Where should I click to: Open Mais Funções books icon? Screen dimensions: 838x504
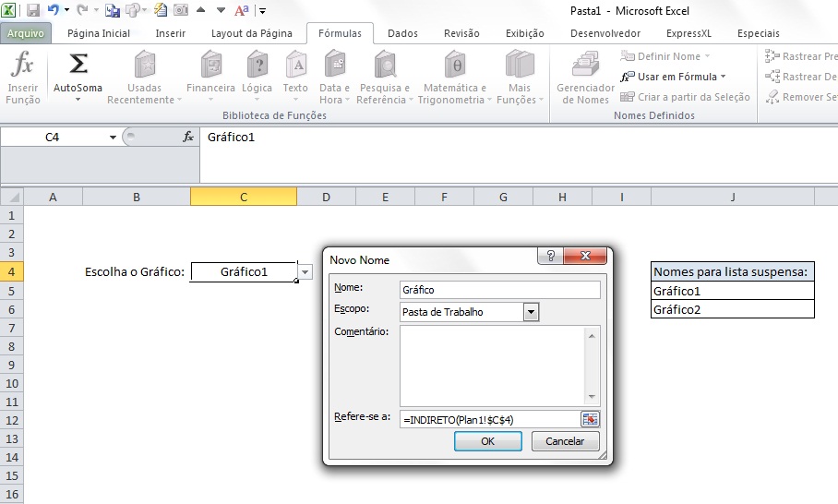520,64
